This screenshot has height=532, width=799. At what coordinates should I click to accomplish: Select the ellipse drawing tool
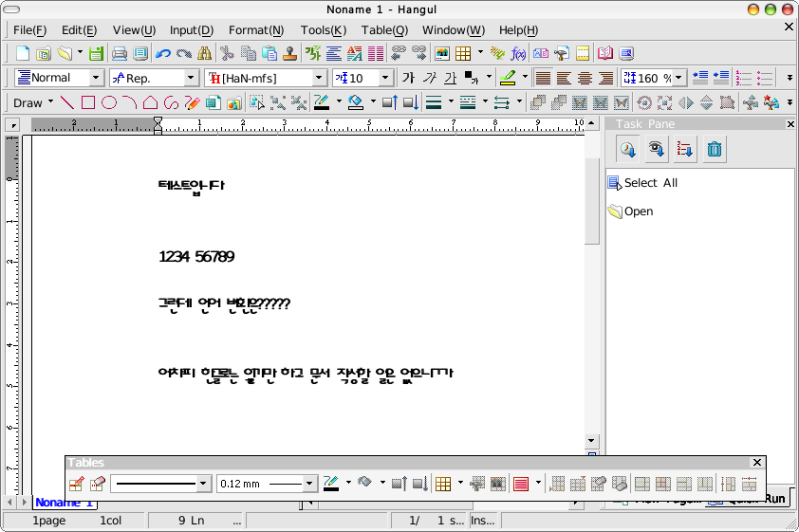click(x=108, y=102)
